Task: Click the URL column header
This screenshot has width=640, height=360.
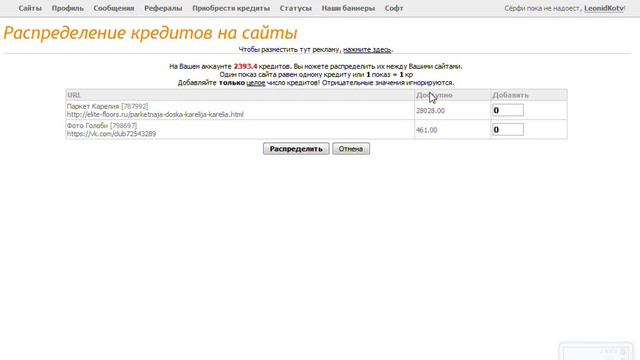Action: (74, 95)
